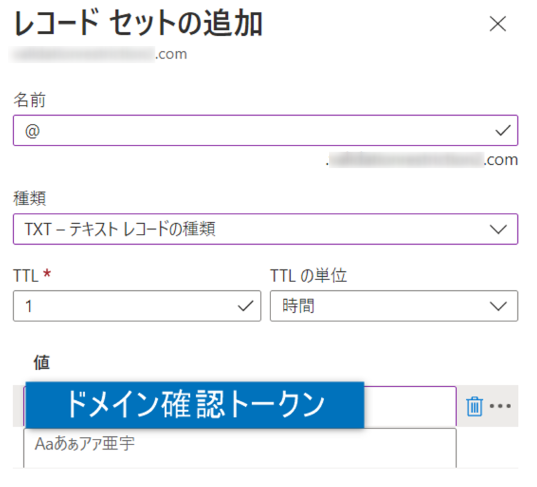Click the ドメイン確認トークン value field
537x487 pixels.
pyautogui.click(x=240, y=406)
